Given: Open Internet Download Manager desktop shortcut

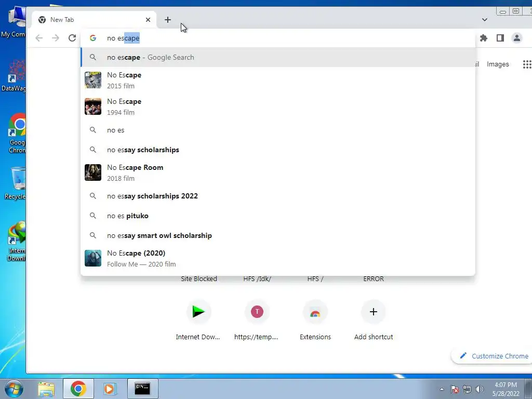Looking at the screenshot, I should (x=16, y=241).
